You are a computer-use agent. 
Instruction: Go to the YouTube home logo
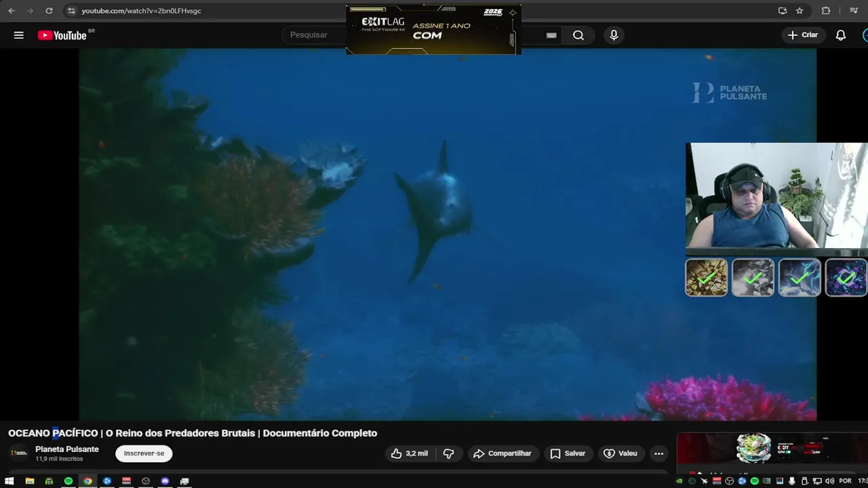pos(62,35)
